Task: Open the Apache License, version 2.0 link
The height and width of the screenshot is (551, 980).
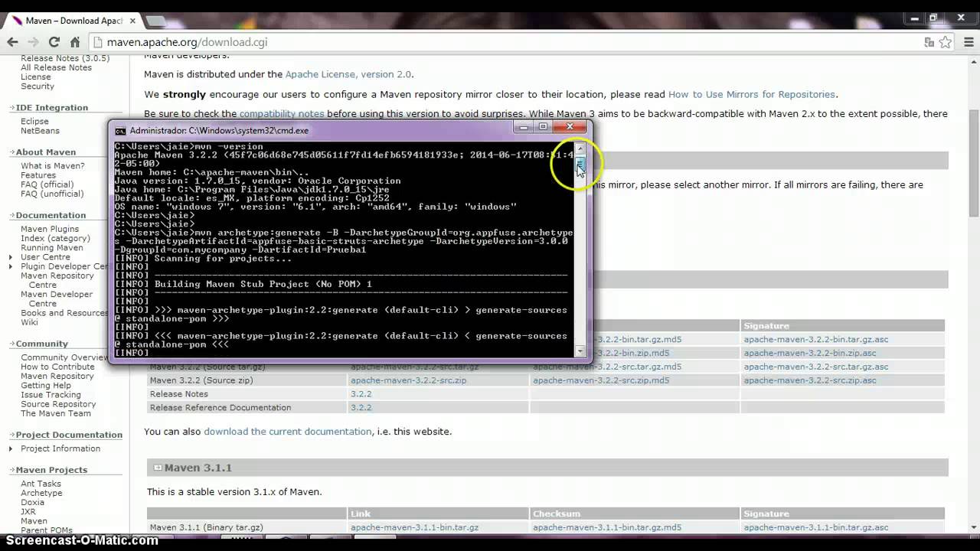Action: tap(348, 74)
